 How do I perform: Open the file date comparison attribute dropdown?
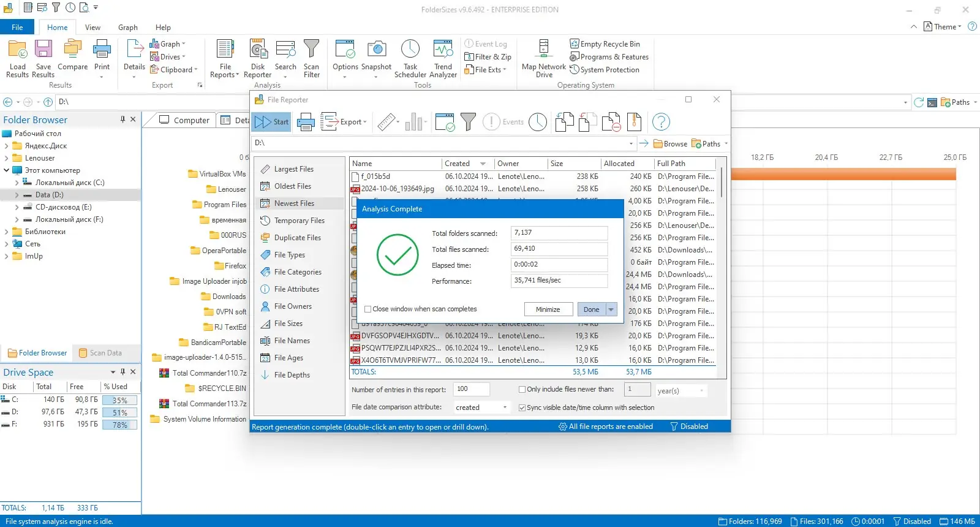(481, 408)
